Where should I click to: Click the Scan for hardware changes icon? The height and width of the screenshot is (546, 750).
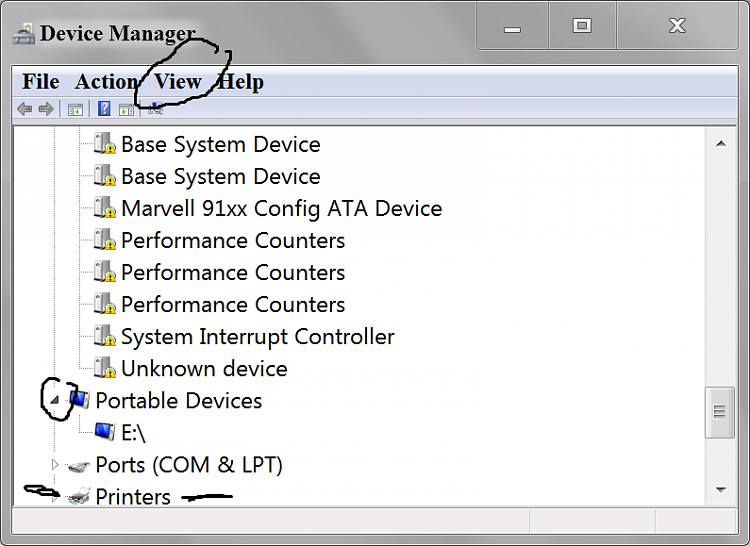[x=155, y=109]
